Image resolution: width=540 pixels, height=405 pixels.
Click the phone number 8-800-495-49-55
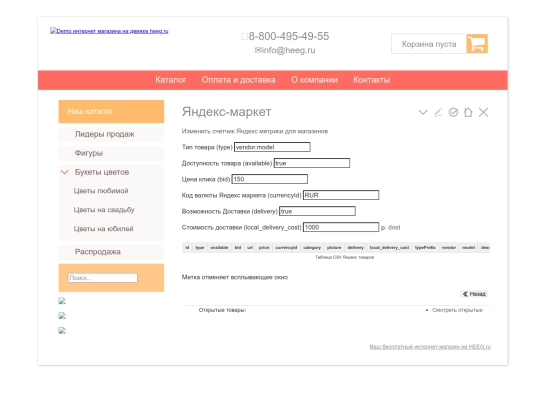289,36
